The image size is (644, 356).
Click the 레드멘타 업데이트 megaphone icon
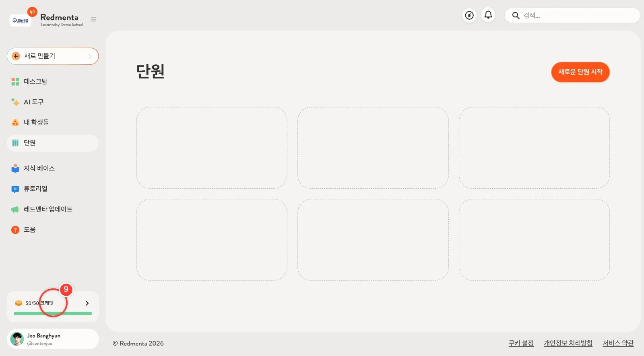pyautogui.click(x=15, y=210)
